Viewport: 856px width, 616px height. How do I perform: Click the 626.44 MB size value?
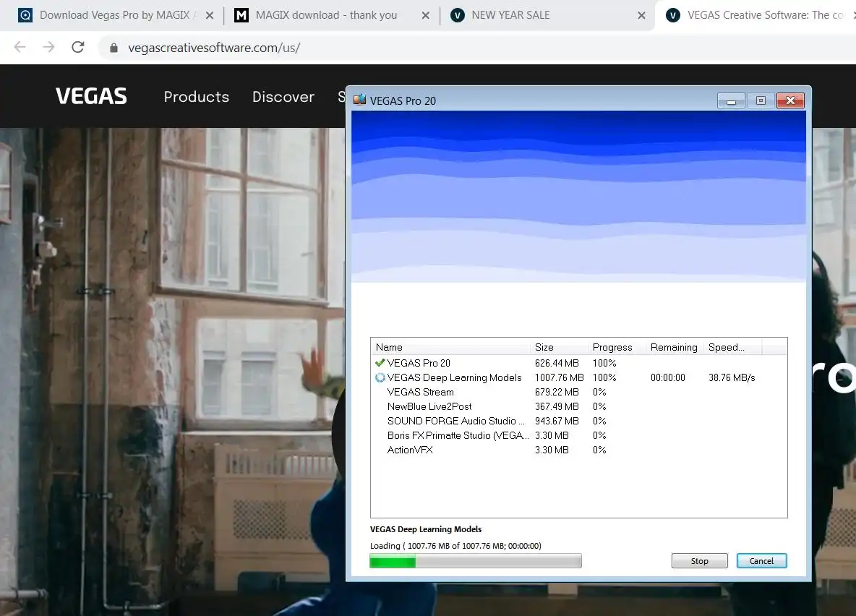coord(557,363)
